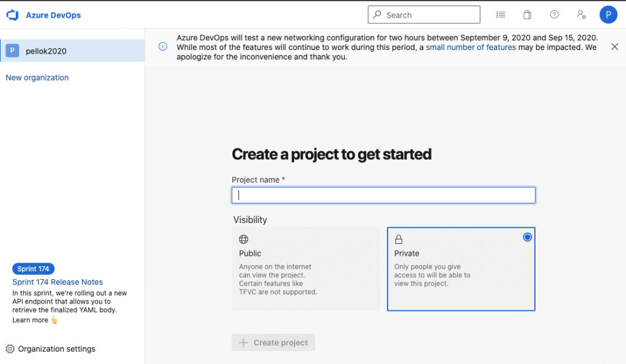This screenshot has height=364, width=626.
Task: Select the pellok2020 organization
Action: pos(72,51)
